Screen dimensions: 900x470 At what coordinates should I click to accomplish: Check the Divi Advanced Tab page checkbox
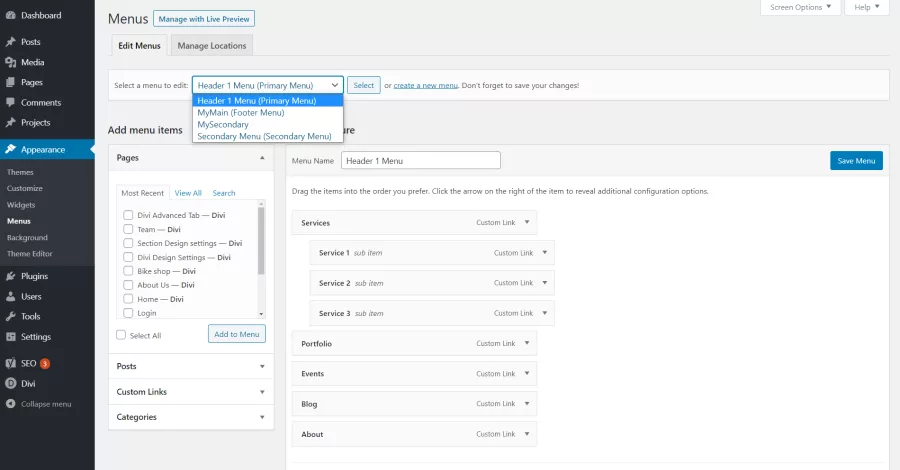point(128,215)
